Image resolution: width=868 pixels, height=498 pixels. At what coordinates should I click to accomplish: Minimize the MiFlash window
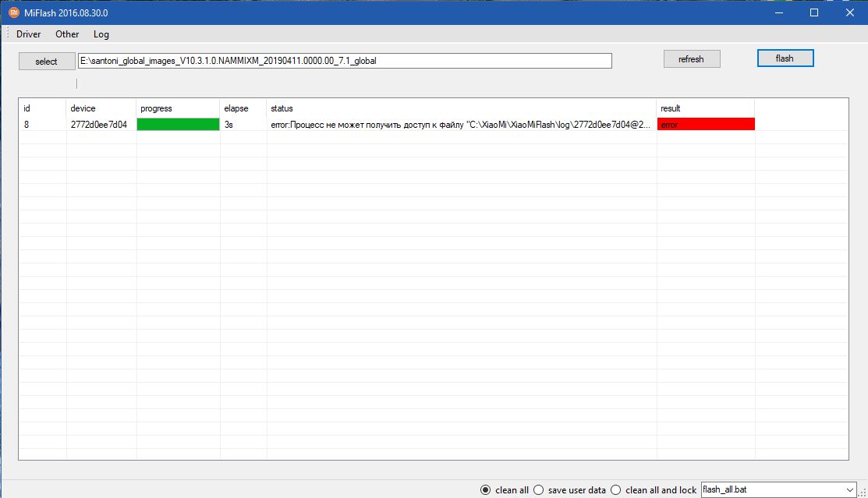(779, 12)
